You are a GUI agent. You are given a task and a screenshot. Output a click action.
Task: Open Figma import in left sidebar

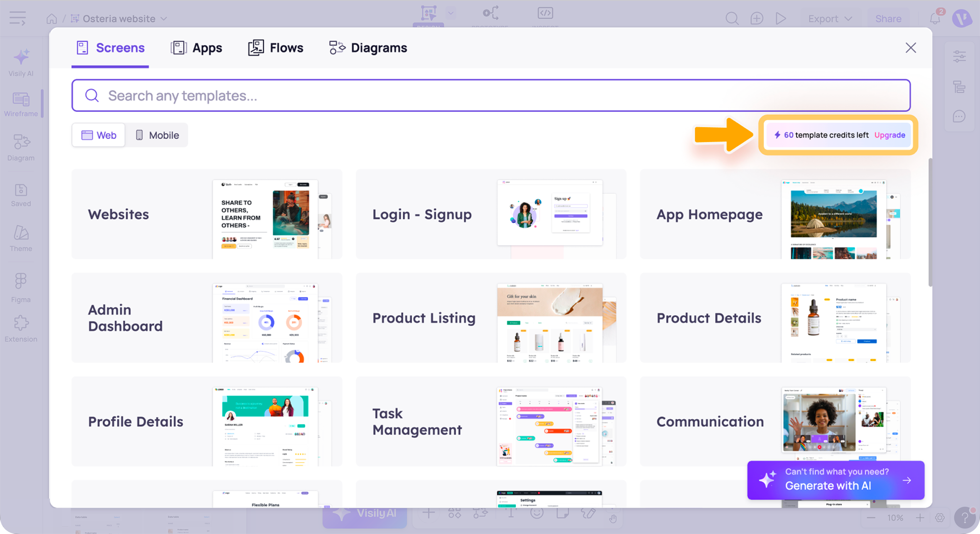(21, 288)
